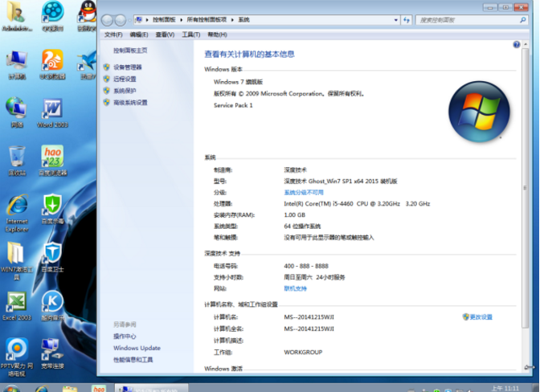The image size is (540, 392).
Task: Select the Intel(R) Core(TM) i5-4460 processor text
Action: click(357, 204)
